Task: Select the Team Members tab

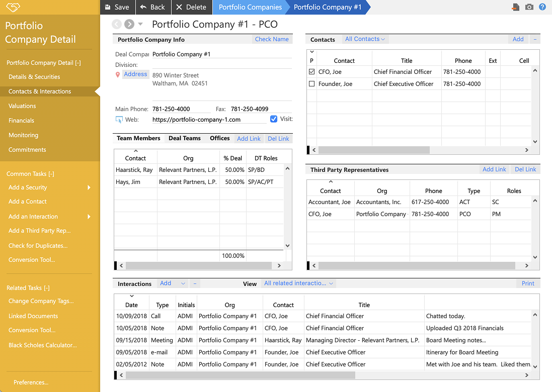Action: tap(138, 138)
